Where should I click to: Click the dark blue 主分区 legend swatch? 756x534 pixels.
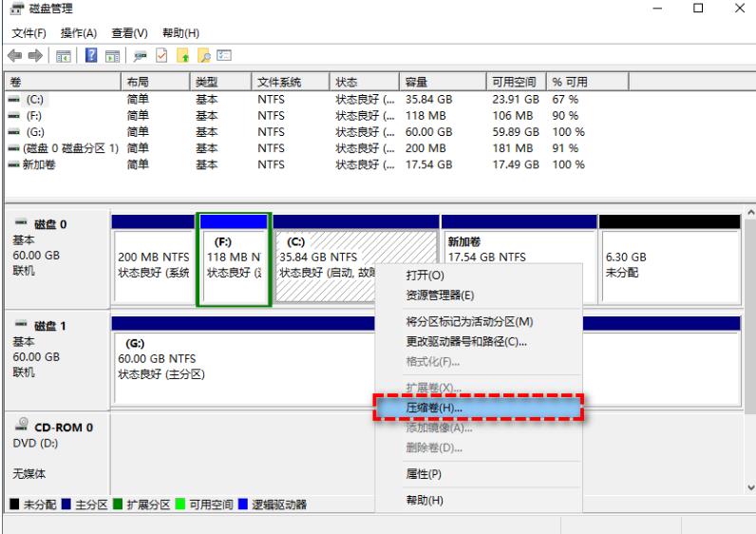[66, 505]
